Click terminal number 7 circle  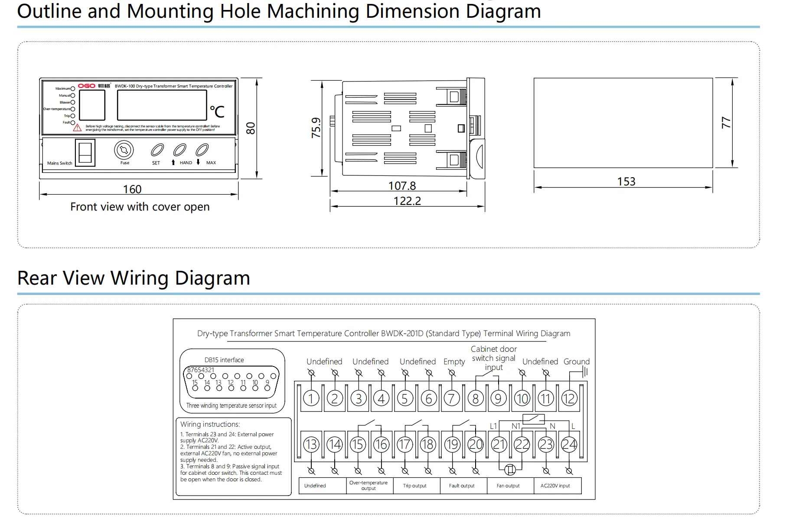451,398
